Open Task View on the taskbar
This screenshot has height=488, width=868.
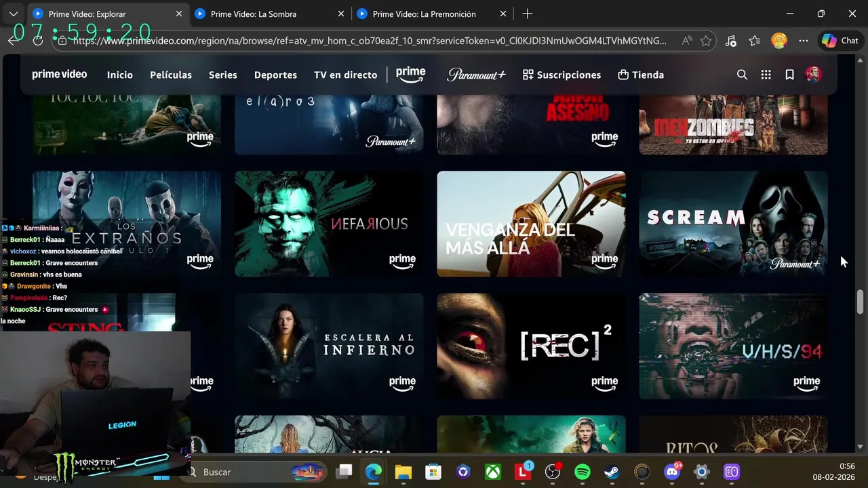click(x=344, y=472)
